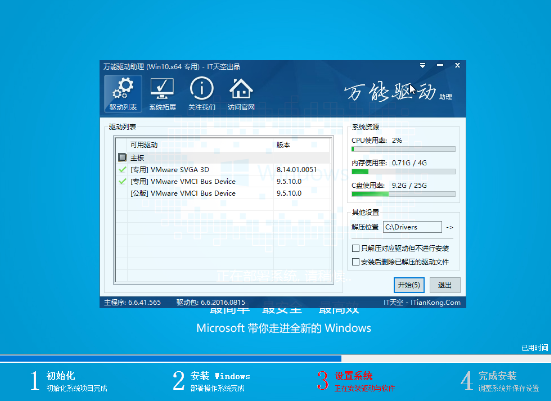Screen dimensions: 551x401
Task: Toggle the 主板 category checkbox
Action: point(122,157)
